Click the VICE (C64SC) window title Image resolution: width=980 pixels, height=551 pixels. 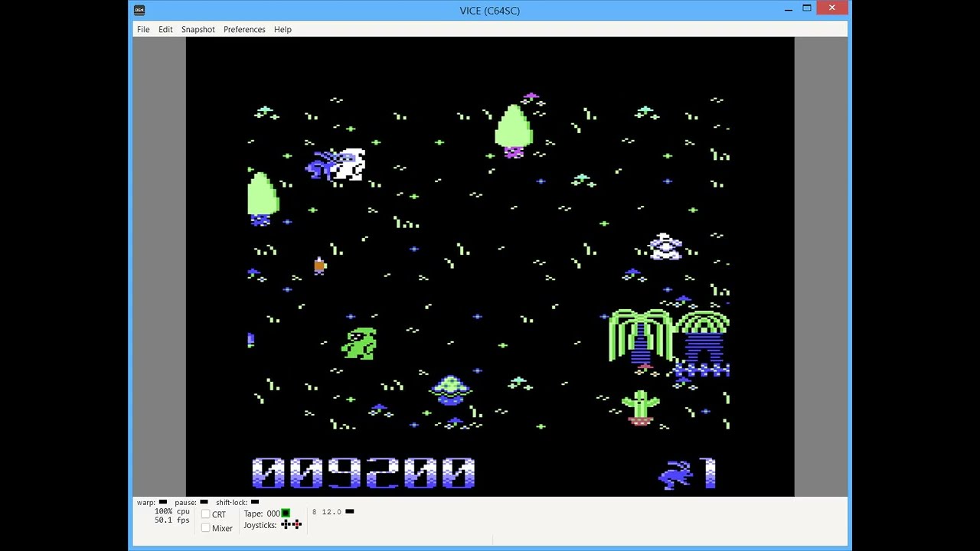pyautogui.click(x=490, y=10)
